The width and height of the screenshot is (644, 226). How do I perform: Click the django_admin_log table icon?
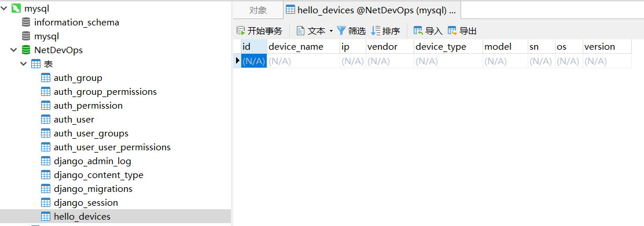pos(46,161)
